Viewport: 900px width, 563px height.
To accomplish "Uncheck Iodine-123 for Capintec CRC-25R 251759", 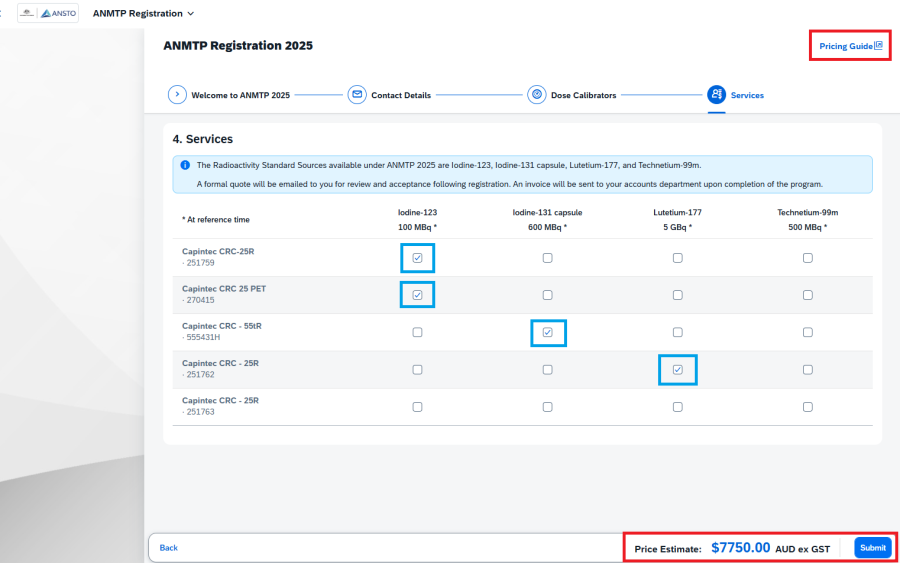I will (417, 258).
